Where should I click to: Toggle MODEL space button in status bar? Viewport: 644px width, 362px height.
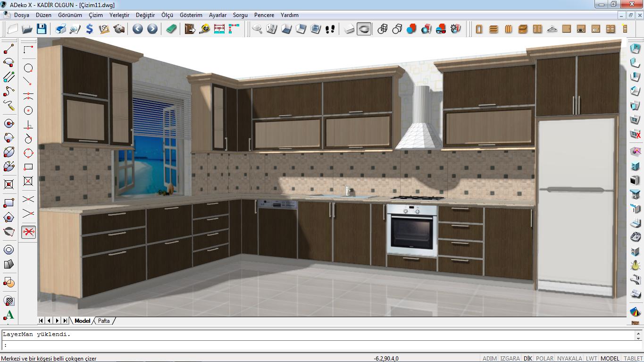point(610,358)
